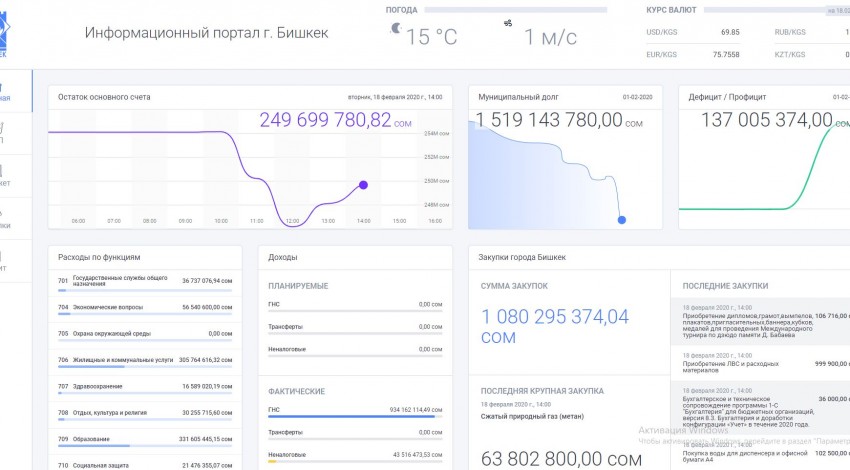Select row 706 Жилищные и коммунальные услуги
This screenshot has height=470, width=850.
[144, 360]
